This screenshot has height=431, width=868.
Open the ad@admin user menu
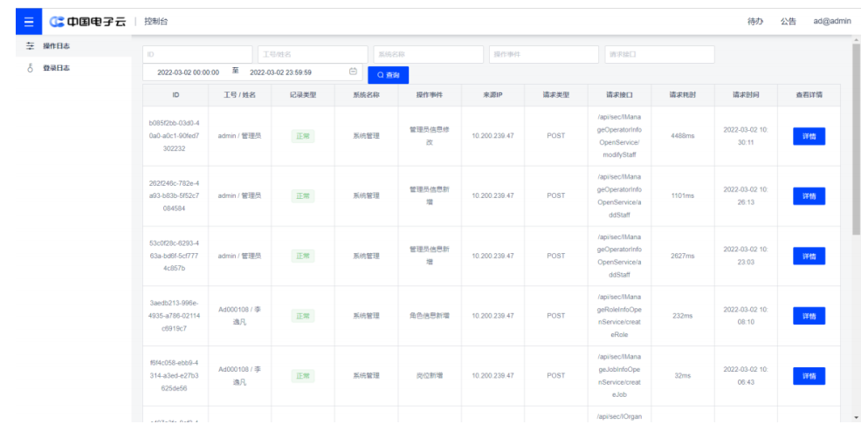pyautogui.click(x=832, y=22)
